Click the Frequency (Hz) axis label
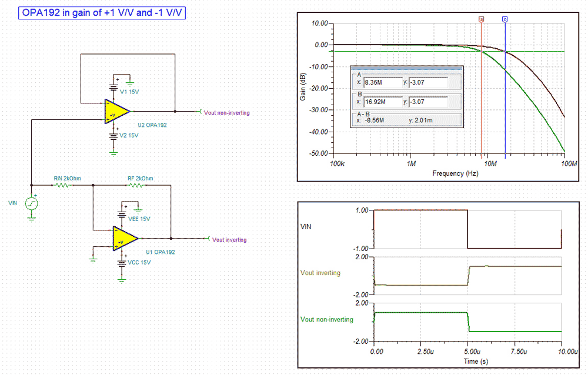This screenshot has height=375, width=588. click(455, 173)
